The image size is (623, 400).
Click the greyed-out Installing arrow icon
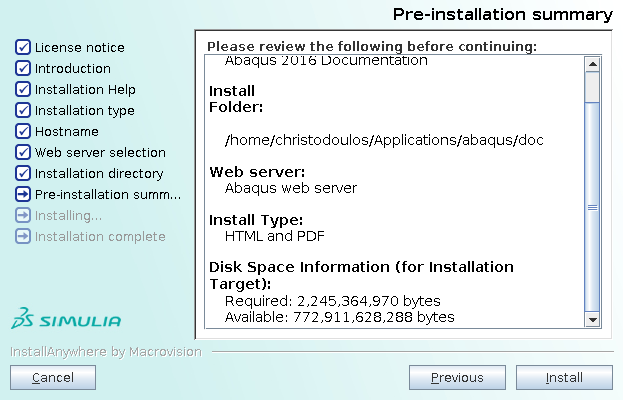click(x=23, y=215)
